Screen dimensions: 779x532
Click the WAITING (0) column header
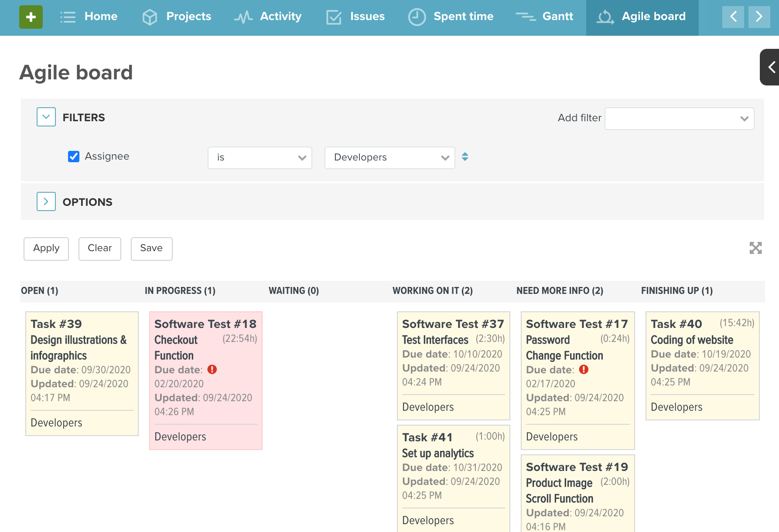click(294, 291)
